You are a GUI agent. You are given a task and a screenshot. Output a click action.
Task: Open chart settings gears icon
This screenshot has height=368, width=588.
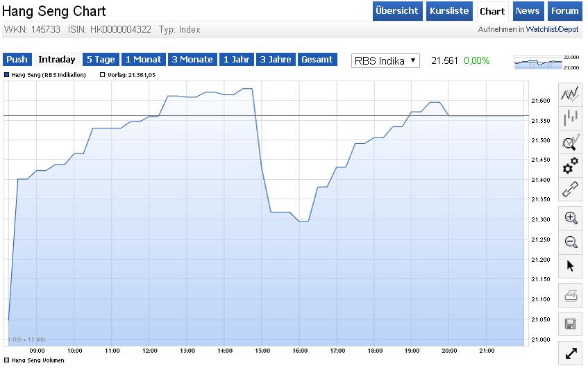571,165
